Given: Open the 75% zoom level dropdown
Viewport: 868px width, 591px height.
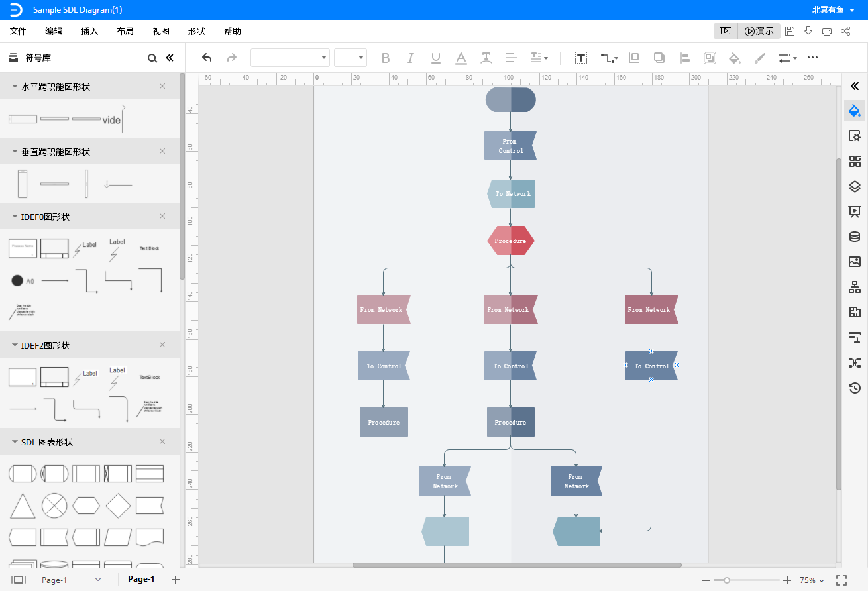Looking at the screenshot, I should pyautogui.click(x=812, y=580).
